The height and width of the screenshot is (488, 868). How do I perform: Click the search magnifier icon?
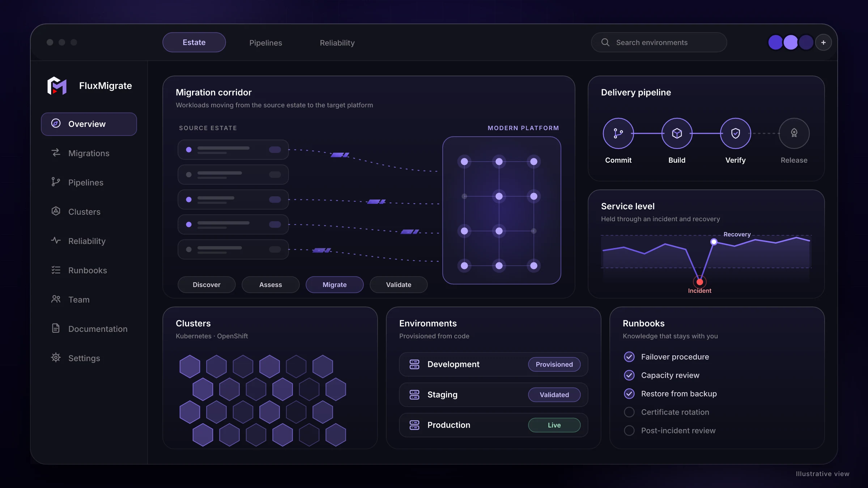(x=605, y=42)
